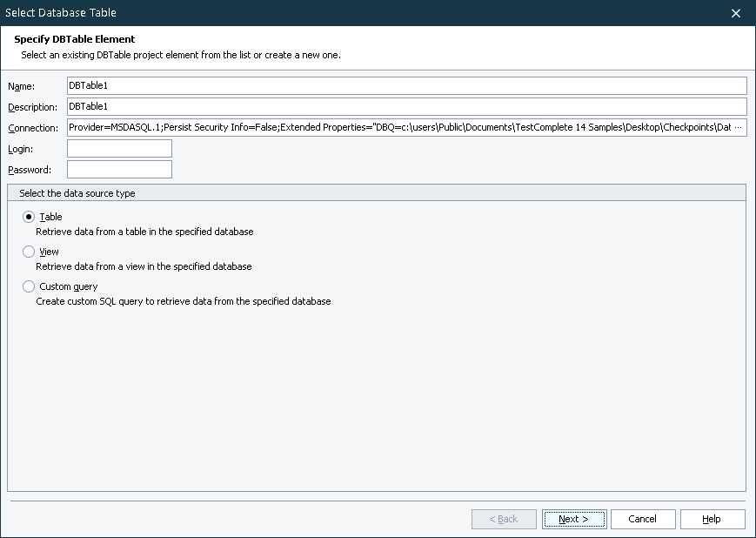Open connection builder via ellipsis button
This screenshot has height=538, width=756.
coord(739,127)
